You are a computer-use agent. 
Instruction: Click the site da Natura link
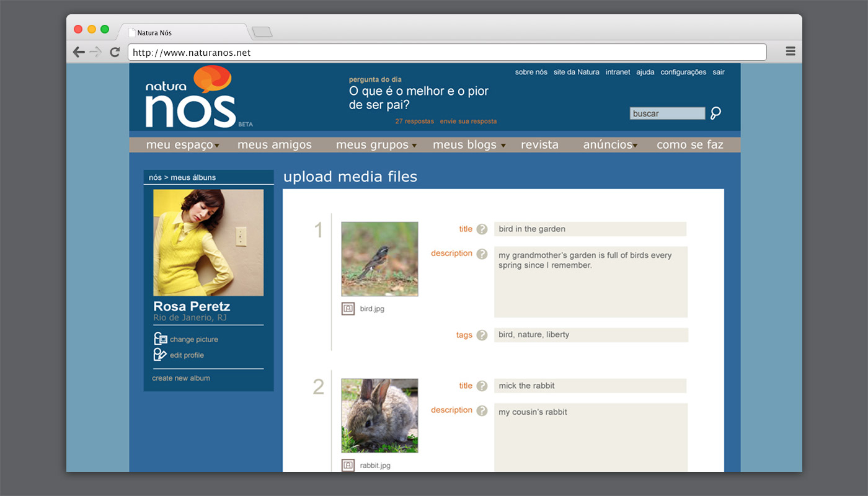pyautogui.click(x=577, y=72)
